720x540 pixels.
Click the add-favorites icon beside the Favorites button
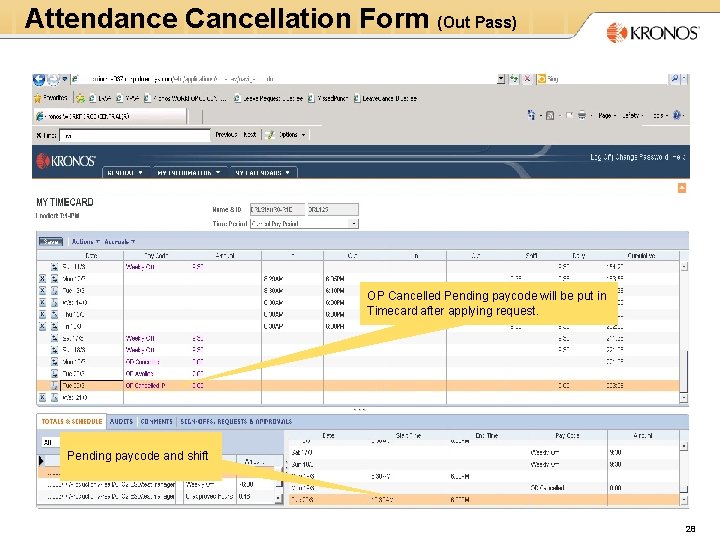click(x=80, y=98)
